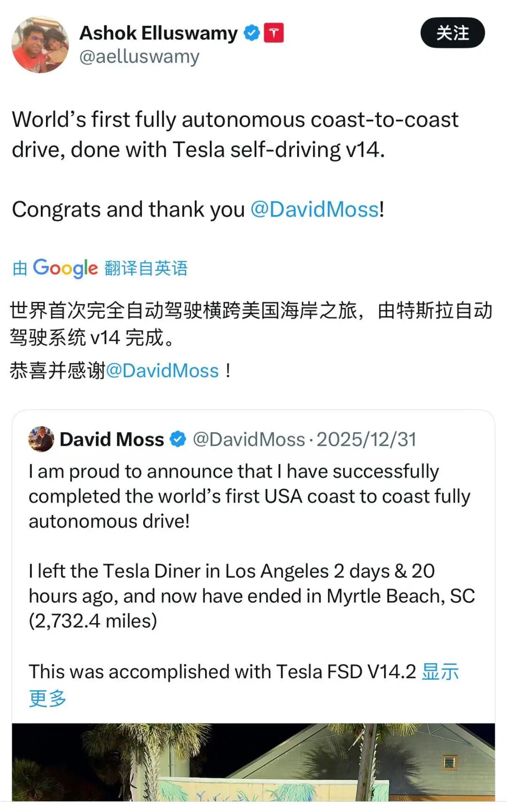Open Ashok Elluswamy's profile avatar
507x812 pixels.
(x=40, y=45)
